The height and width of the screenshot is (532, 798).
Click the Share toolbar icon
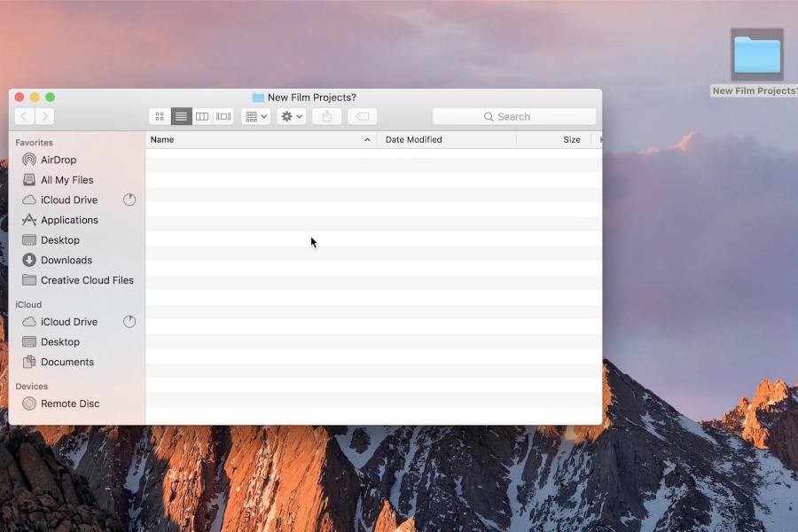(327, 117)
